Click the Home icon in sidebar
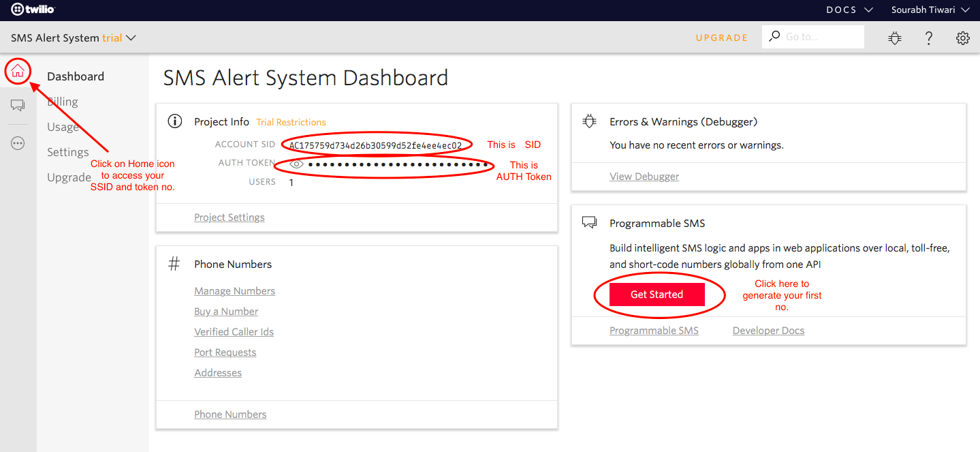 (x=18, y=71)
